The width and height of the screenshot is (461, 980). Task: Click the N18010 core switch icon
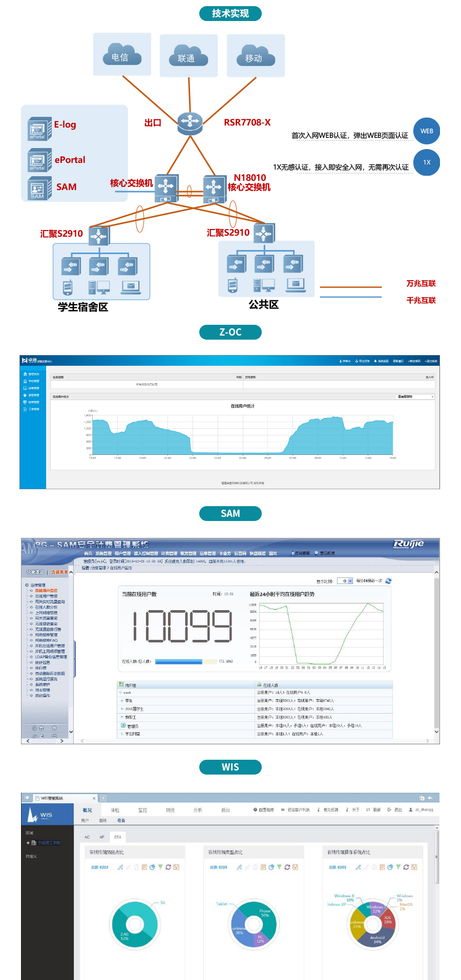click(214, 189)
